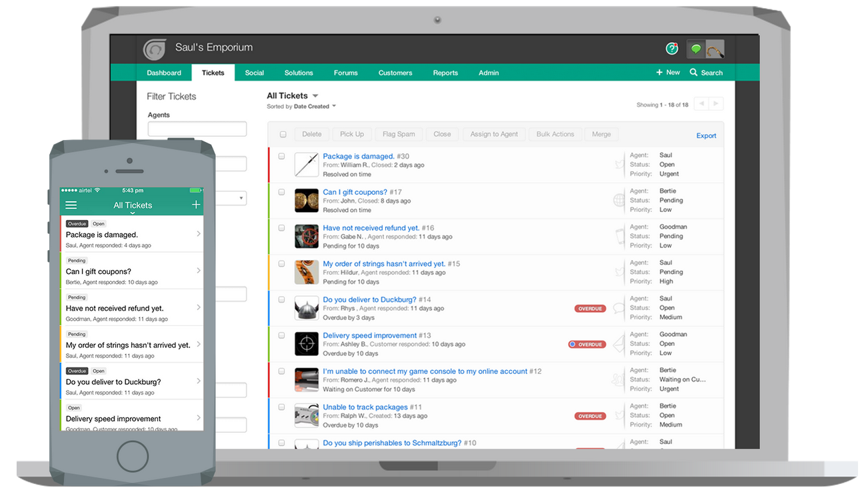
Task: Click OVERDUE badge on Do you deliver to Duckburg
Action: 590,309
